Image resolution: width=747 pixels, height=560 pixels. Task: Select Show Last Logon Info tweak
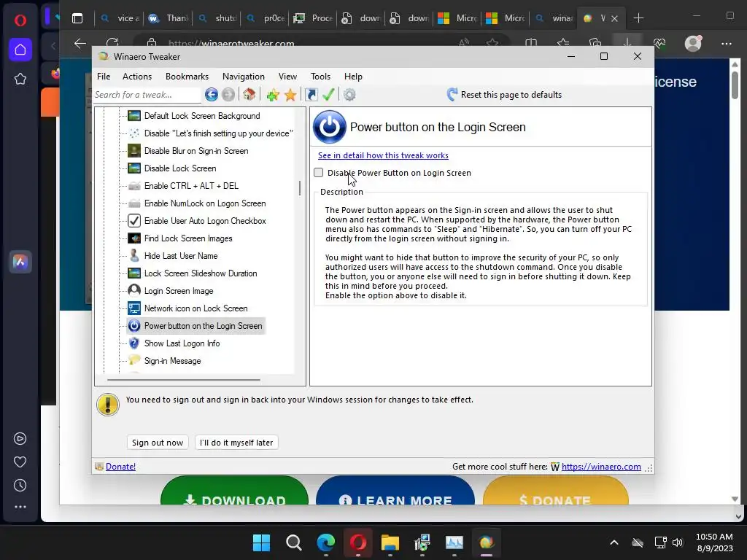(x=174, y=343)
